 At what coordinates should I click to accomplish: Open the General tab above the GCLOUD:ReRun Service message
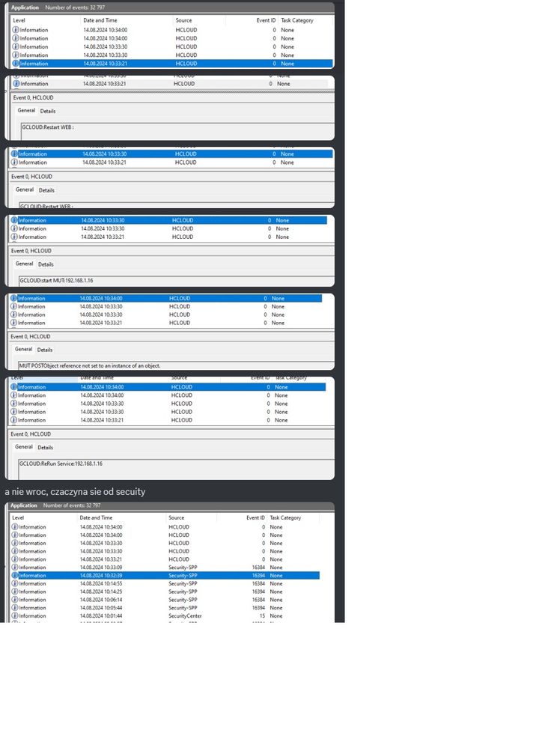(x=24, y=447)
